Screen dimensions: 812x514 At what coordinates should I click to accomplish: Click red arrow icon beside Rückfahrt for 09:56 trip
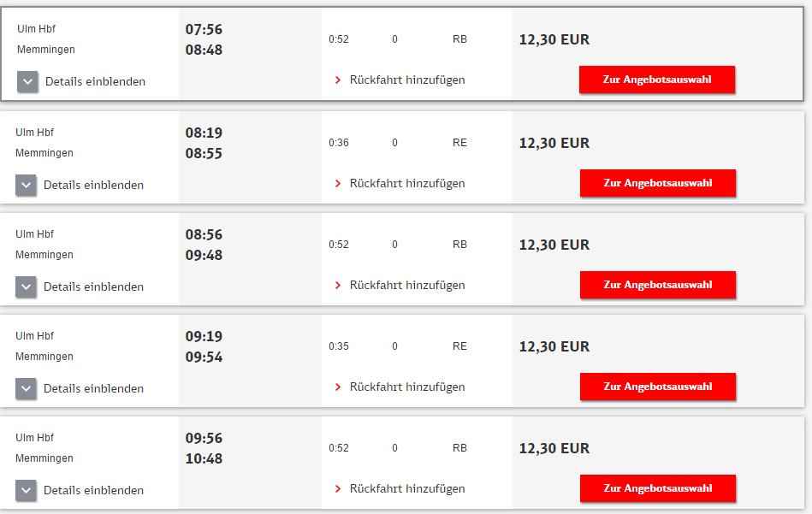(x=338, y=489)
